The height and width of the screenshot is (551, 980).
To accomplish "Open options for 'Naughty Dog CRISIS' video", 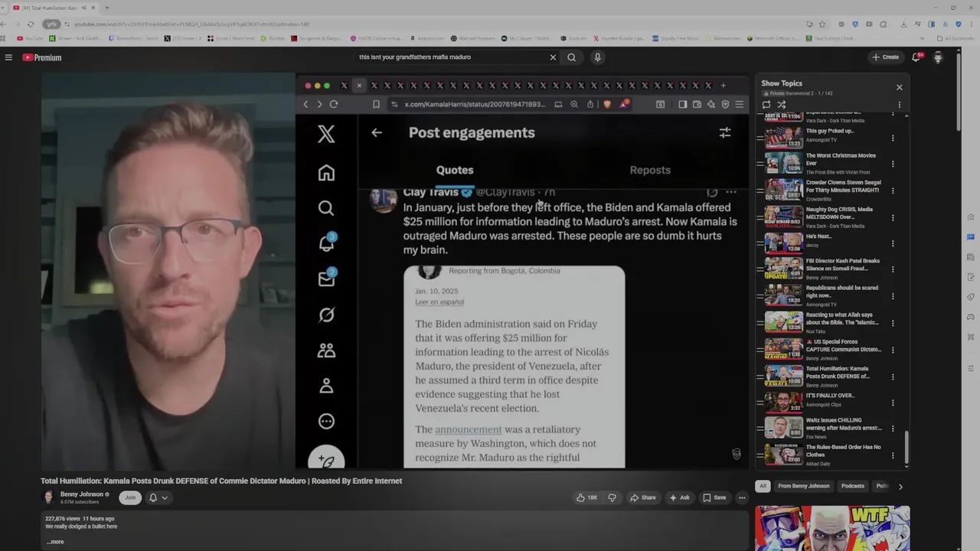I will (893, 217).
